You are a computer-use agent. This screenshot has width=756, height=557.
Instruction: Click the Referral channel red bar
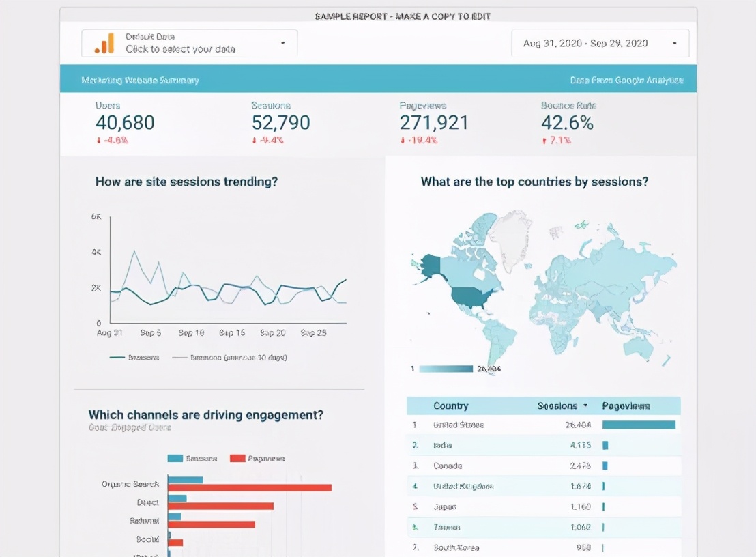[x=212, y=524]
